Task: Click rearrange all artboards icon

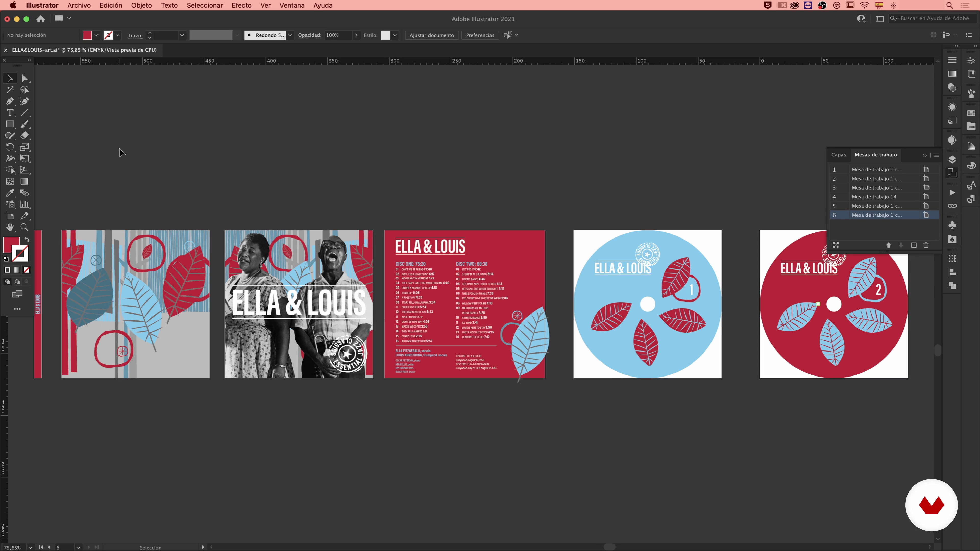Action: [836, 245]
